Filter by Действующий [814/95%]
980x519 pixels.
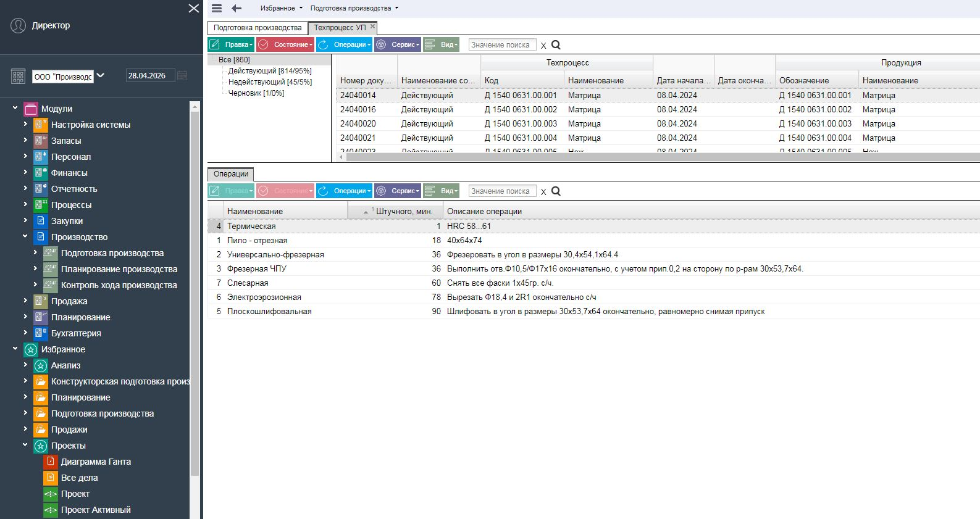270,71
